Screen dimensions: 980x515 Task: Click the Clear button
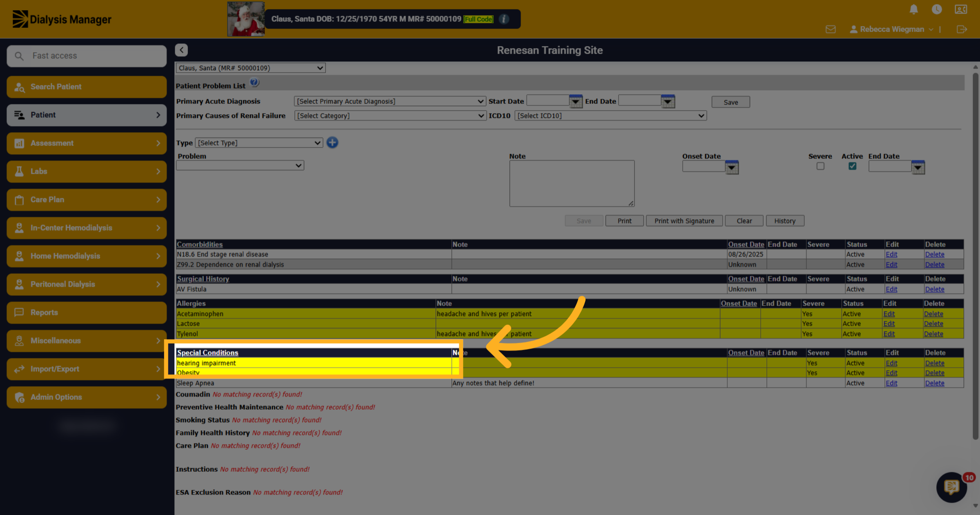tap(744, 221)
